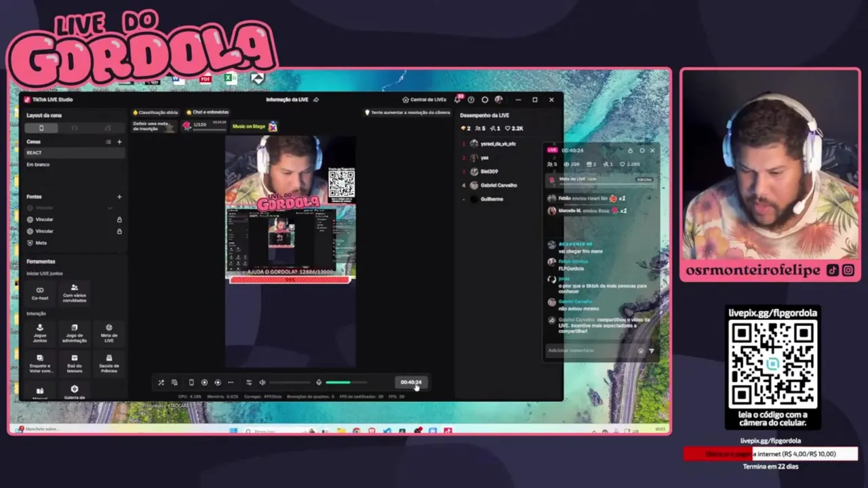Click the 00:40:24 live timer button
The width and height of the screenshot is (868, 488).
411,382
